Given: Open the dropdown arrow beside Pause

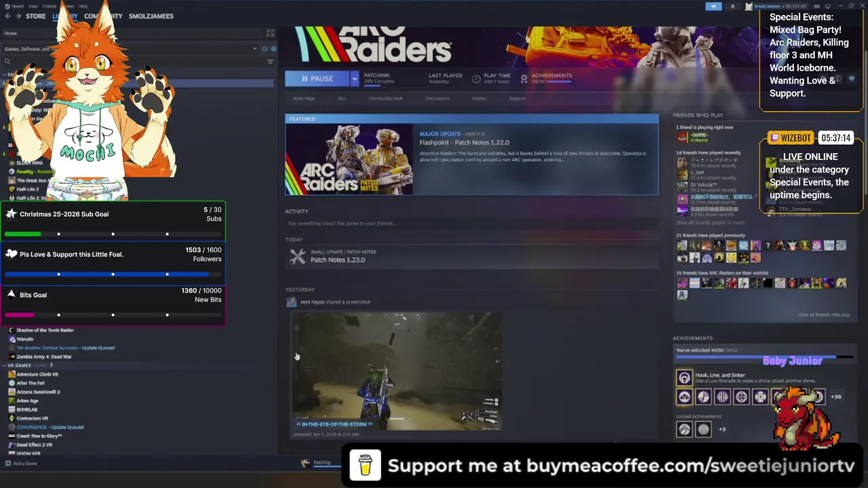Looking at the screenshot, I should click(354, 79).
